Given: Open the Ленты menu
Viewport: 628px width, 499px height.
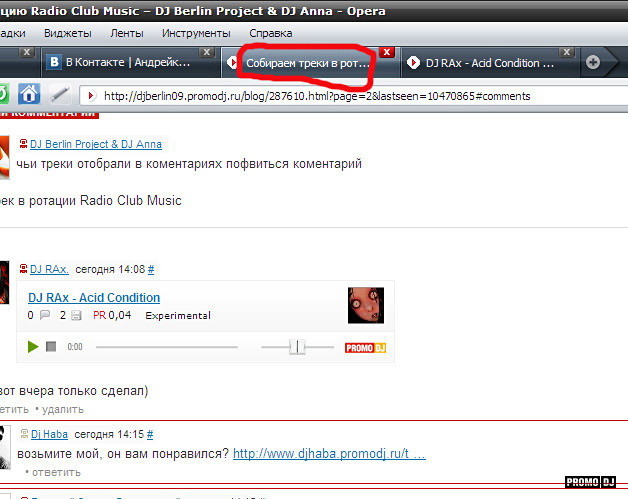Looking at the screenshot, I should pyautogui.click(x=127, y=33).
